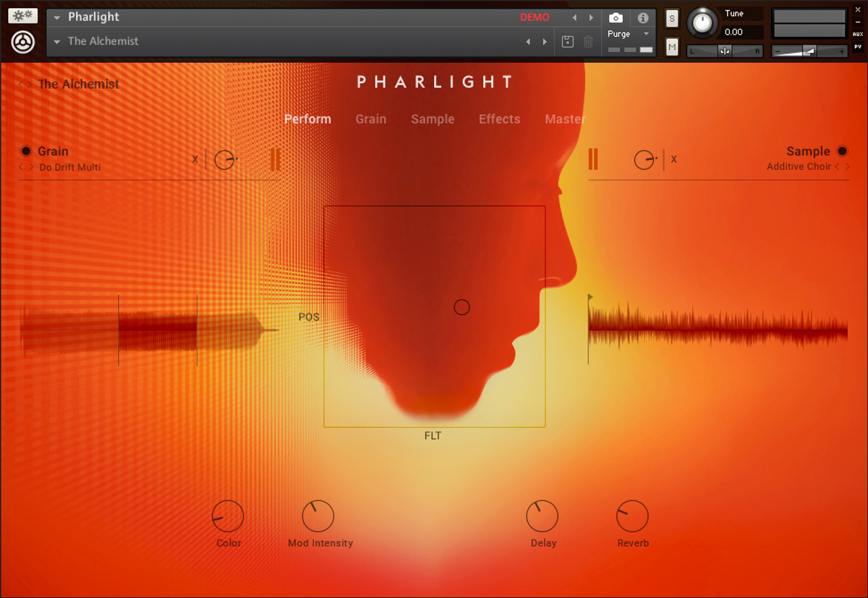Image resolution: width=868 pixels, height=598 pixels.
Task: Open the Do Drift Multi source selector
Action: coord(70,167)
